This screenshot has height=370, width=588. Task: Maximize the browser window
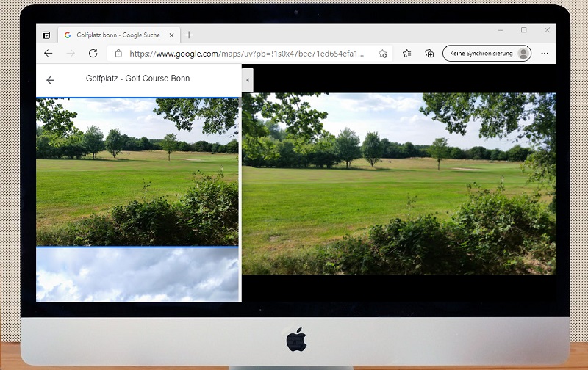pos(524,30)
